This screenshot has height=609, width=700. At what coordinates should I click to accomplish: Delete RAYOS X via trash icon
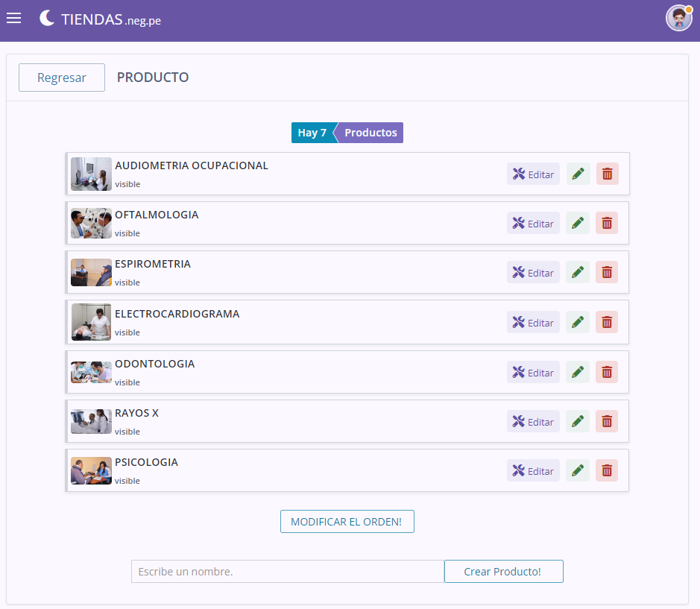[x=607, y=422]
